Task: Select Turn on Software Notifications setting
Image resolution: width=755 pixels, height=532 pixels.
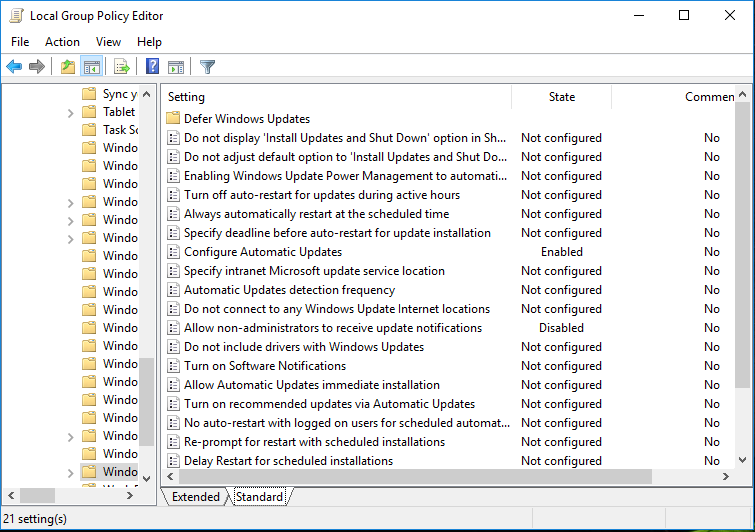Action: [265, 366]
